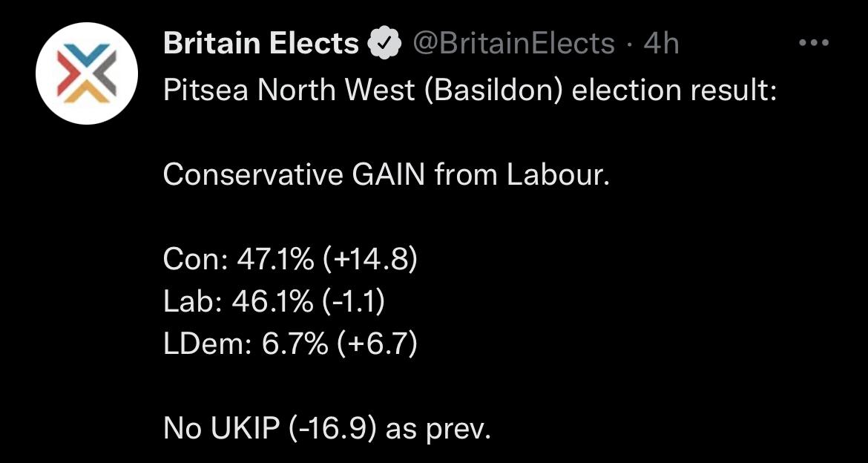Viewport: 868px width, 463px height.
Task: Click the grey chevron in the avatar logo
Action: pos(106,73)
